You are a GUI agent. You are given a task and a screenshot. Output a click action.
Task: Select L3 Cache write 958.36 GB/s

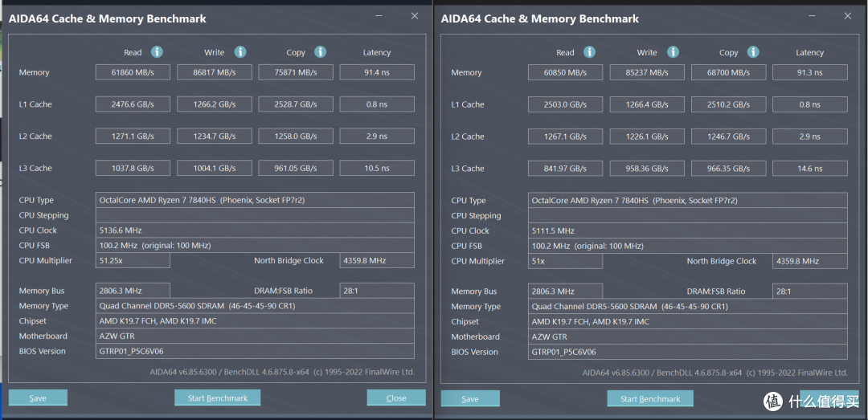647,169
